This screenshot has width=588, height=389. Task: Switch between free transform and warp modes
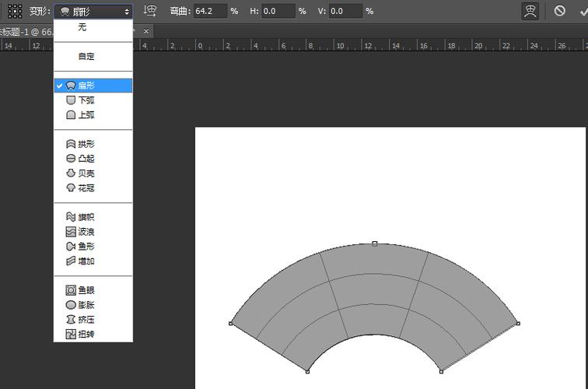(x=530, y=11)
